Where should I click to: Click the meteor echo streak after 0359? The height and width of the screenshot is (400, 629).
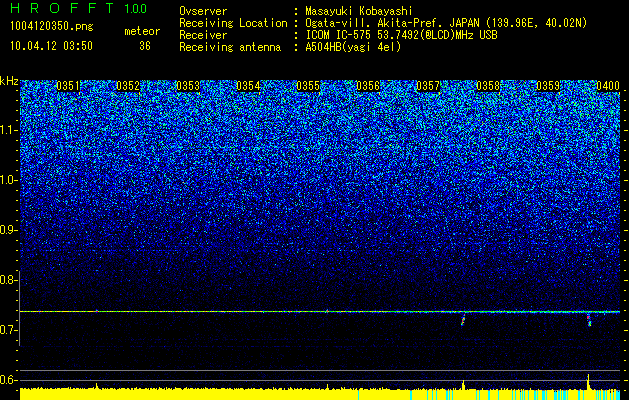(x=588, y=320)
